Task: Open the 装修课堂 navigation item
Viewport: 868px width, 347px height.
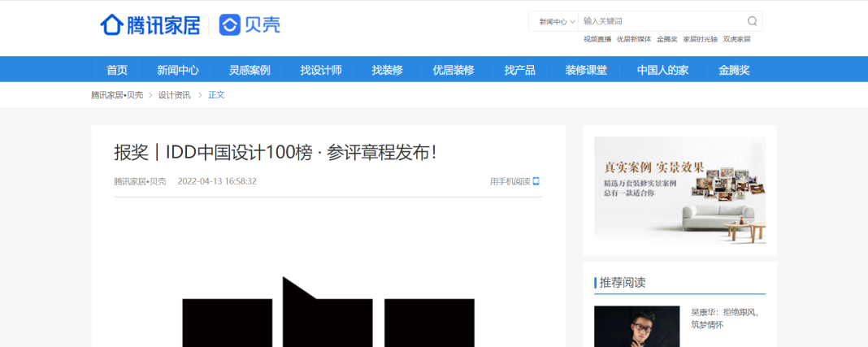Action: tap(586, 70)
